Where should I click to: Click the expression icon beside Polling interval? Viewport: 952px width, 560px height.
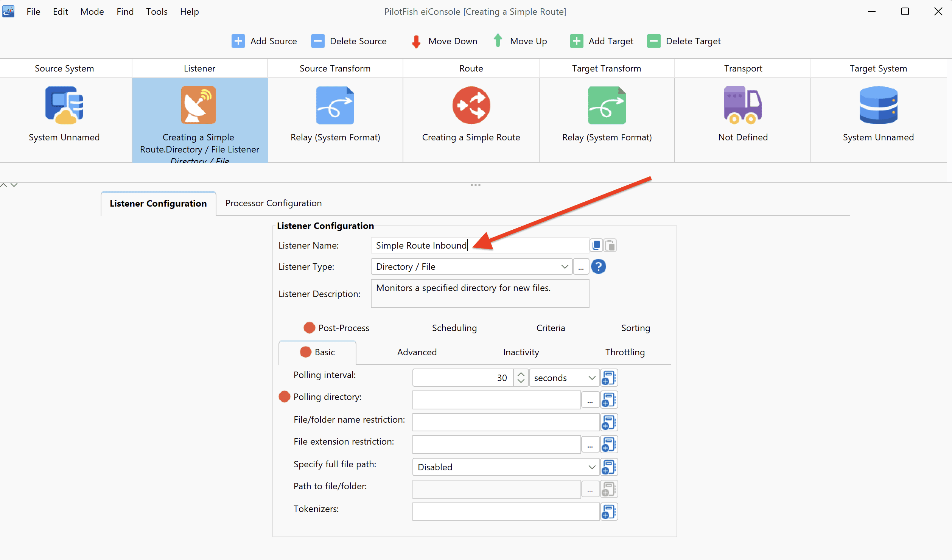(x=609, y=378)
